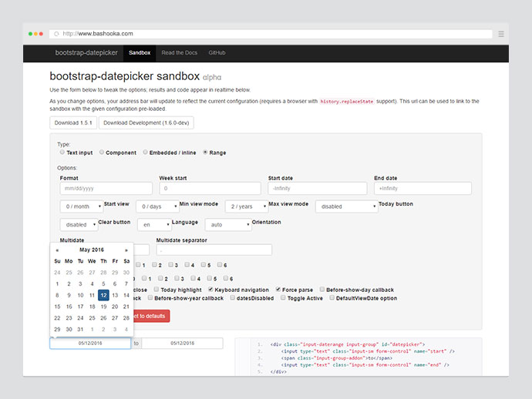
Task: Select Text input type radio
Action: click(62, 153)
